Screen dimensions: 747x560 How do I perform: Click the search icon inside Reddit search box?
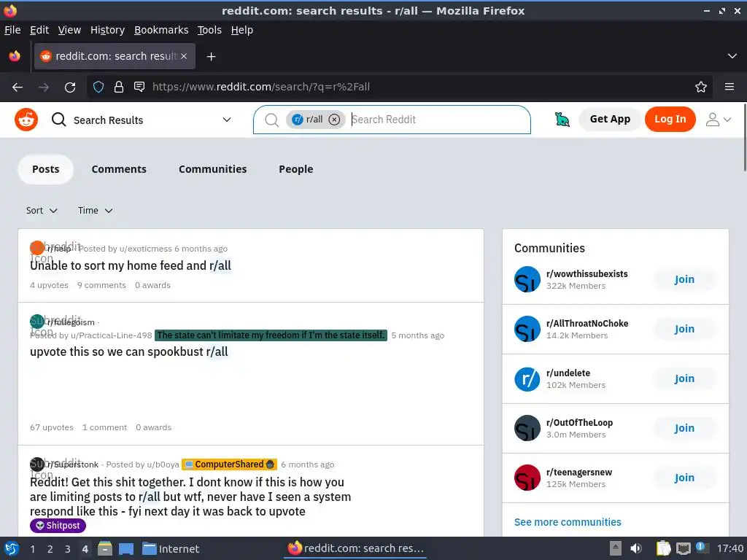(271, 120)
